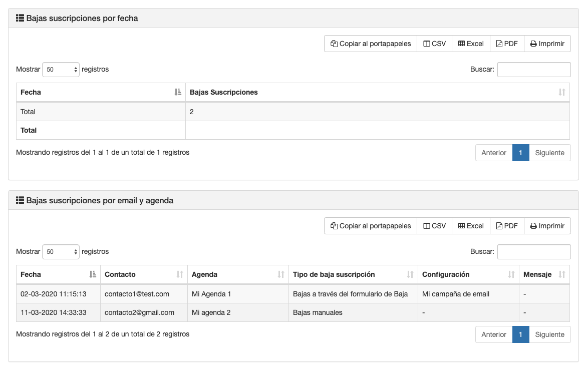Export first table to Excel
The width and height of the screenshot is (588, 370).
[471, 44]
